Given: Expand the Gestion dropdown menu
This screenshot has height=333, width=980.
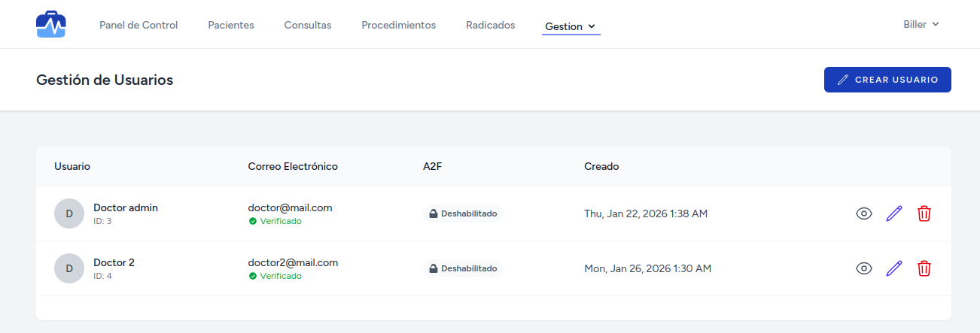Looking at the screenshot, I should click(x=571, y=26).
